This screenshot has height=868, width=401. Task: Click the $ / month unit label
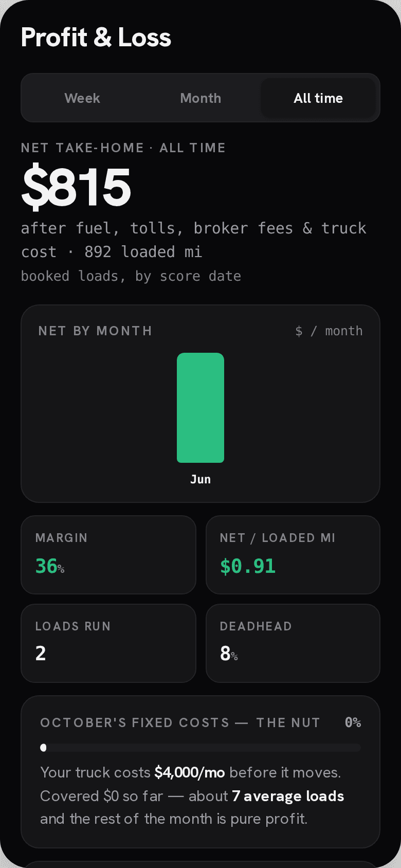329,331
